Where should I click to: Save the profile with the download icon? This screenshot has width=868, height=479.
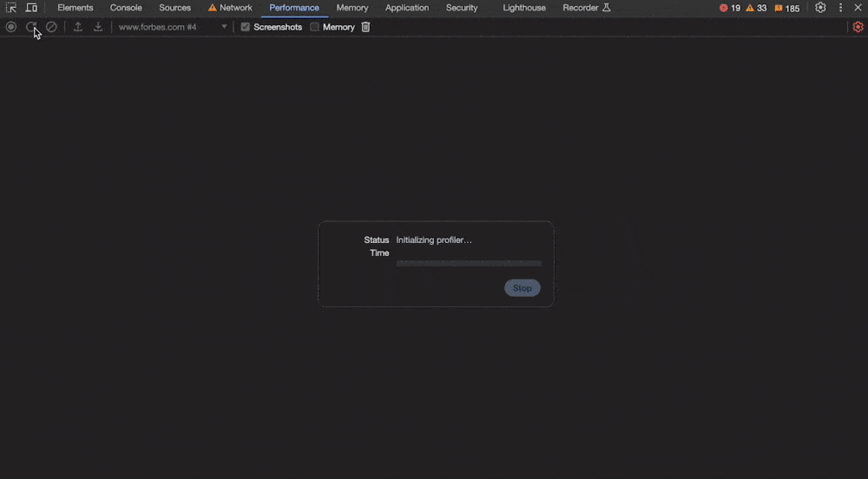click(98, 27)
